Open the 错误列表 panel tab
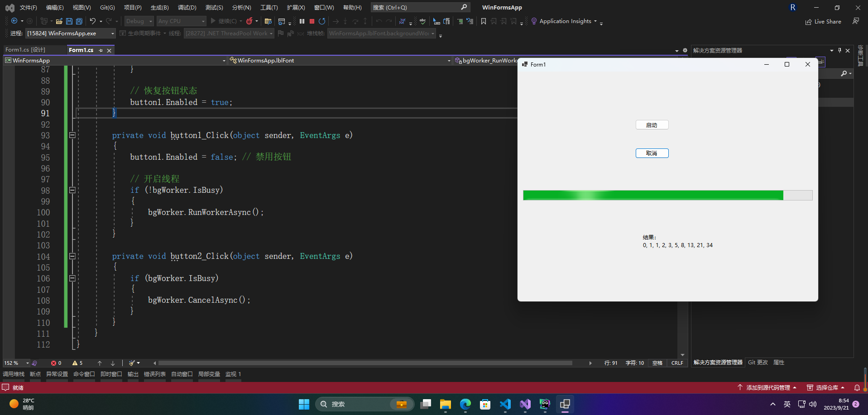This screenshot has height=415, width=868. coord(155,374)
